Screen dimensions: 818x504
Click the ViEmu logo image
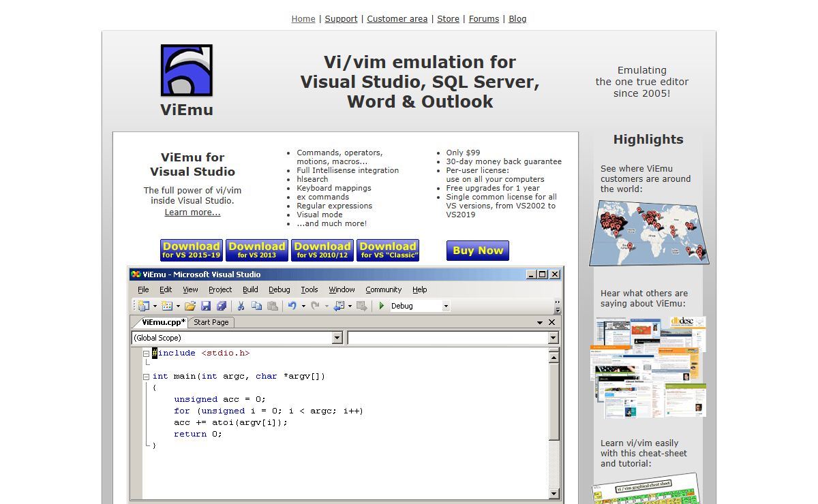(187, 70)
